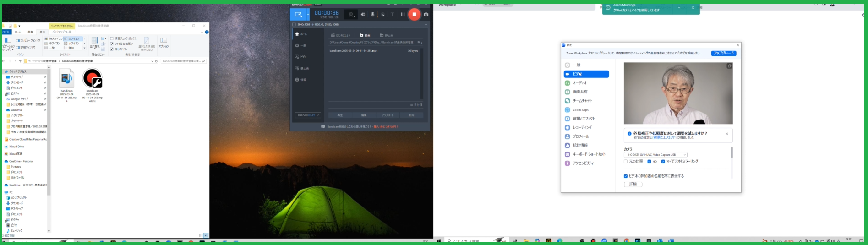Switch to Explorer 共有 ribbon tab

[x=30, y=32]
